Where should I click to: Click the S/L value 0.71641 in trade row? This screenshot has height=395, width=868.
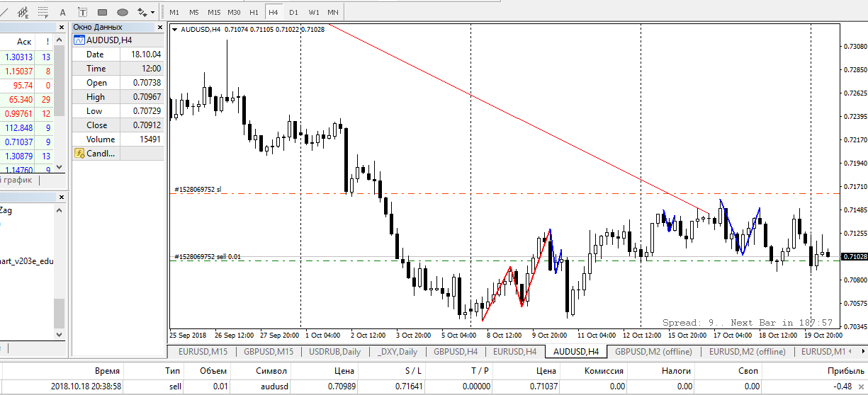[408, 387]
